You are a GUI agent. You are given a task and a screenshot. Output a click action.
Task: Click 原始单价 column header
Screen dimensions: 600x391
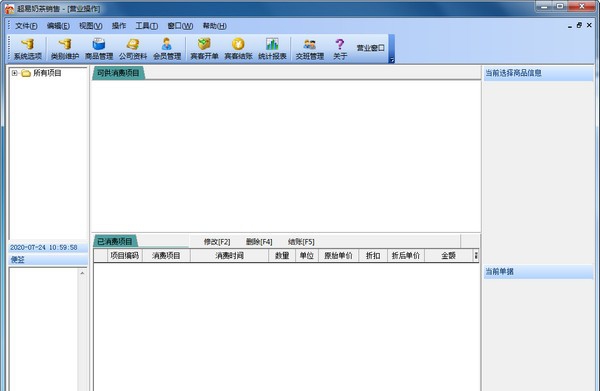[x=338, y=256]
